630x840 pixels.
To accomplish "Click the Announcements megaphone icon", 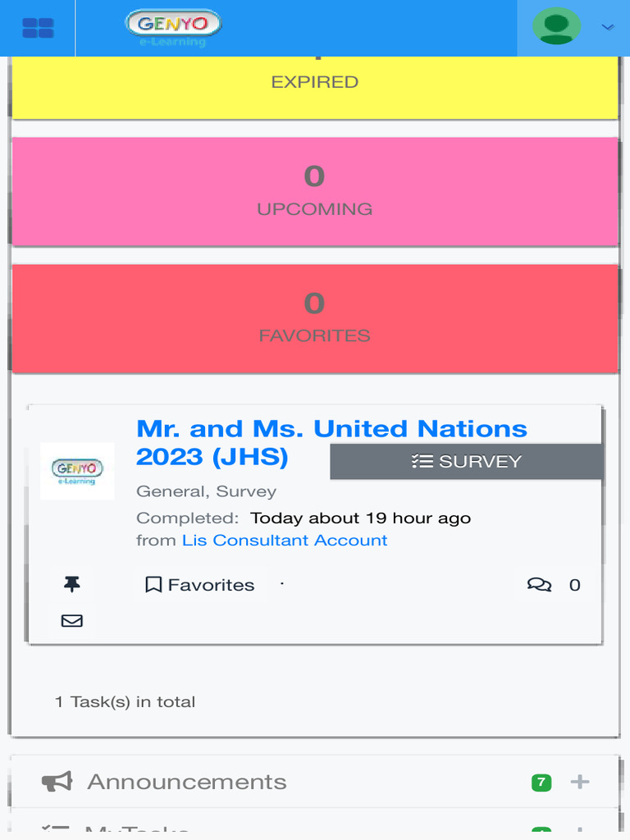I will [57, 782].
